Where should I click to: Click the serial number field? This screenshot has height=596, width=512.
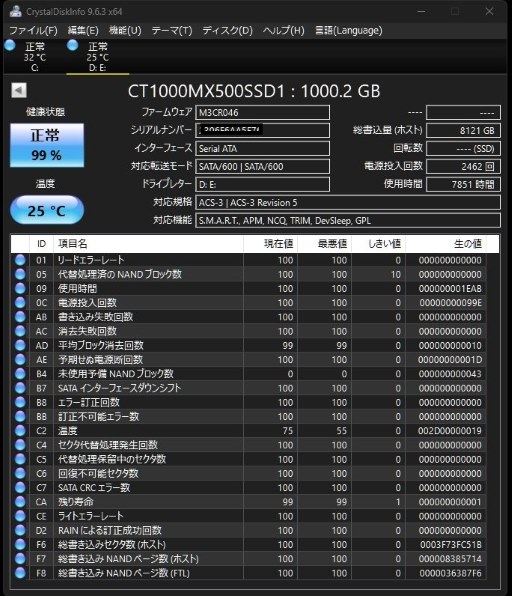262,130
